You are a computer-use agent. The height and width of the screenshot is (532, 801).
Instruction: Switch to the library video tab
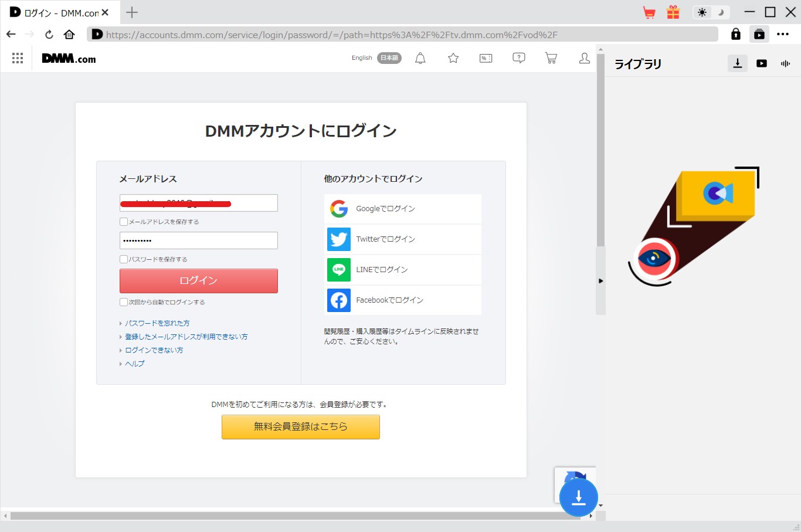point(762,63)
